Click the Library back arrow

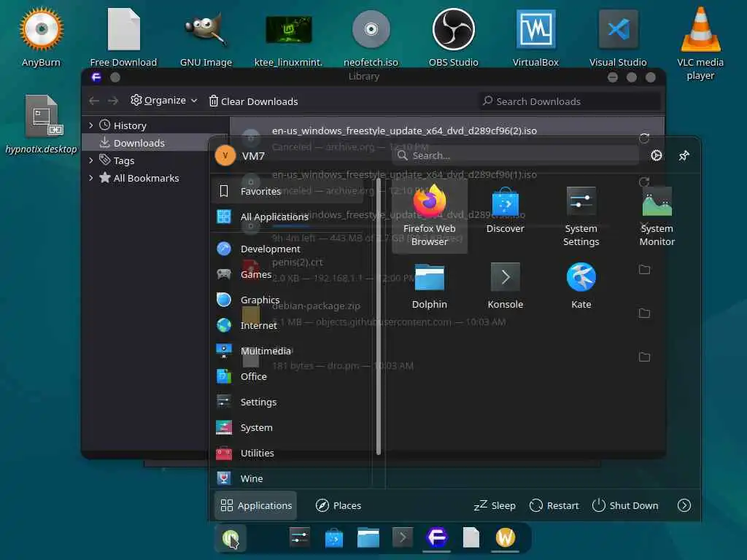tap(94, 101)
